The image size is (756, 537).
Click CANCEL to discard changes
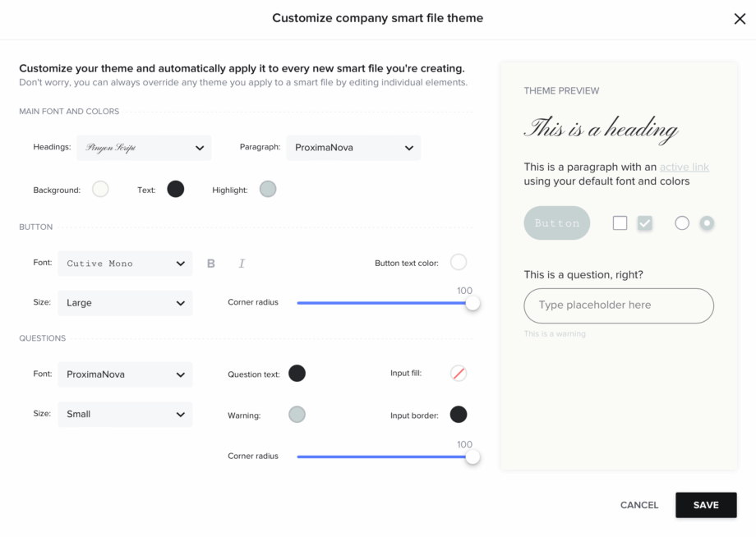[x=638, y=505]
